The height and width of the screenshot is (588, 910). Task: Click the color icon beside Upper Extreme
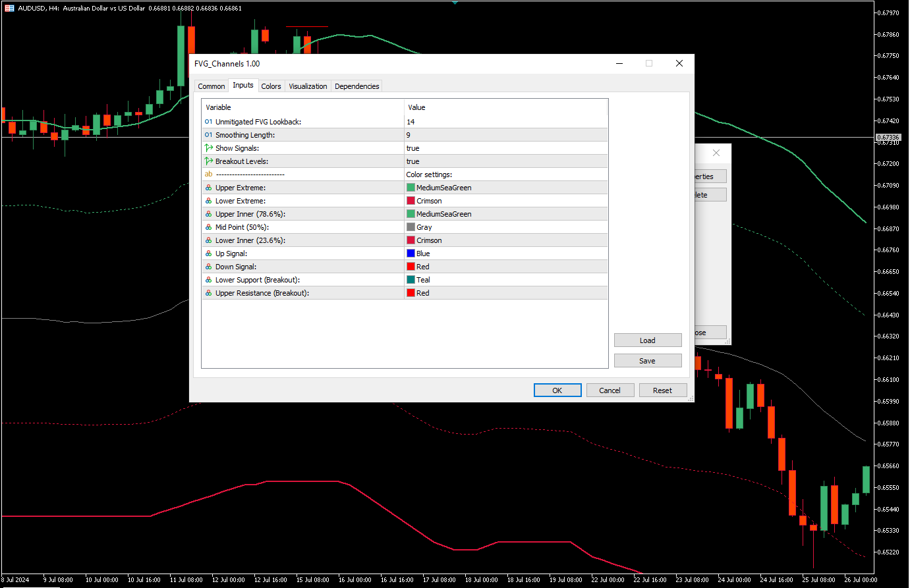tap(208, 188)
